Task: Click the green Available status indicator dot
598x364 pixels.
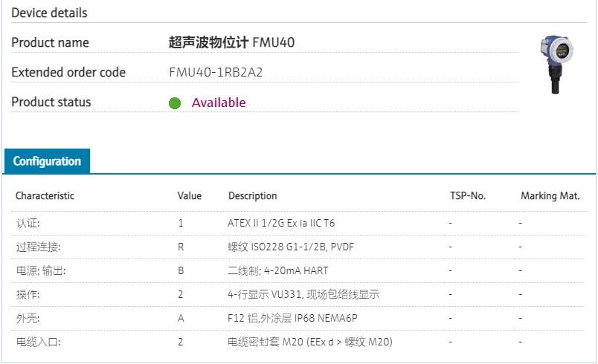Action: pos(175,103)
